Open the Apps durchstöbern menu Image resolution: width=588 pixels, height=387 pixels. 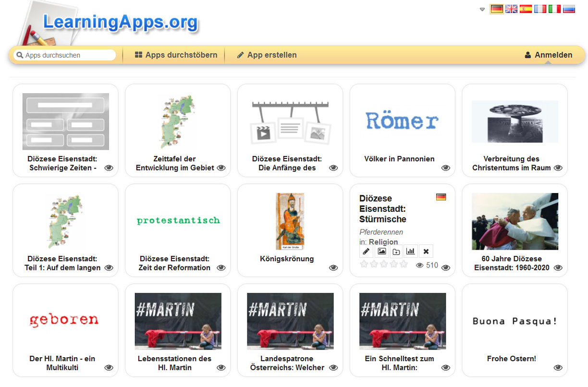coord(176,55)
